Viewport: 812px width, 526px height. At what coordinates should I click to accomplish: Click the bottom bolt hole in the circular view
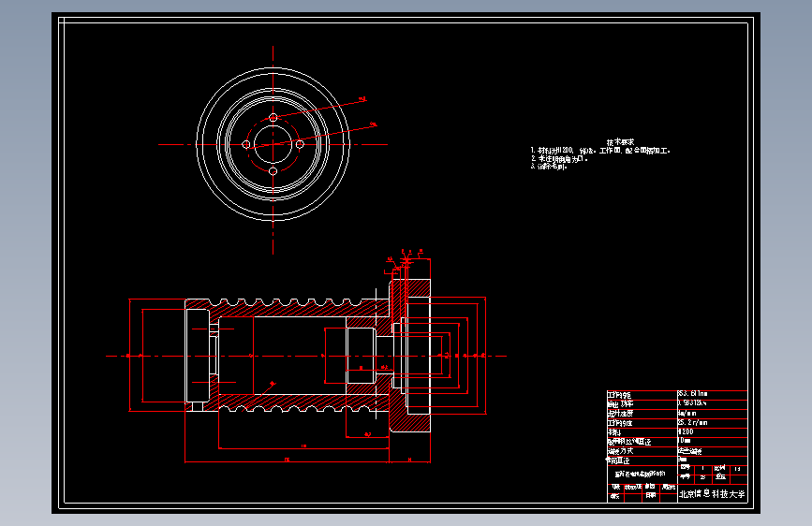click(273, 171)
